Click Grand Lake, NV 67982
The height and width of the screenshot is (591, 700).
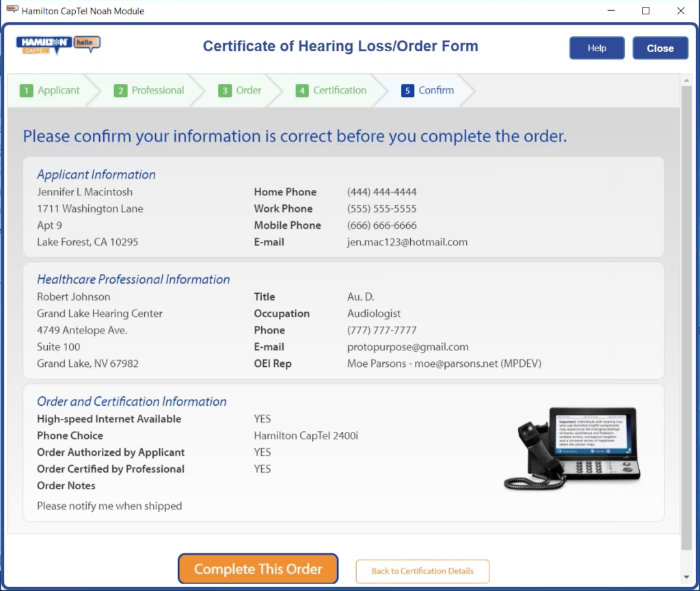tap(87, 363)
